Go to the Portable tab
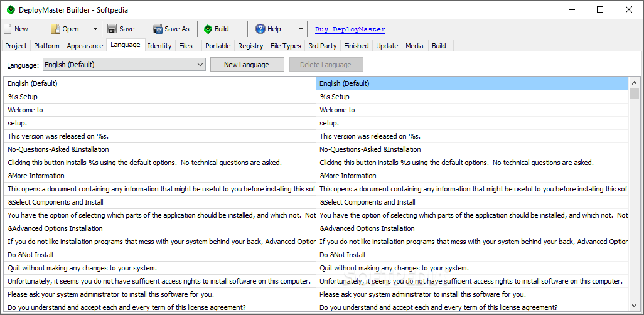Image resolution: width=644 pixels, height=315 pixels. (x=218, y=46)
